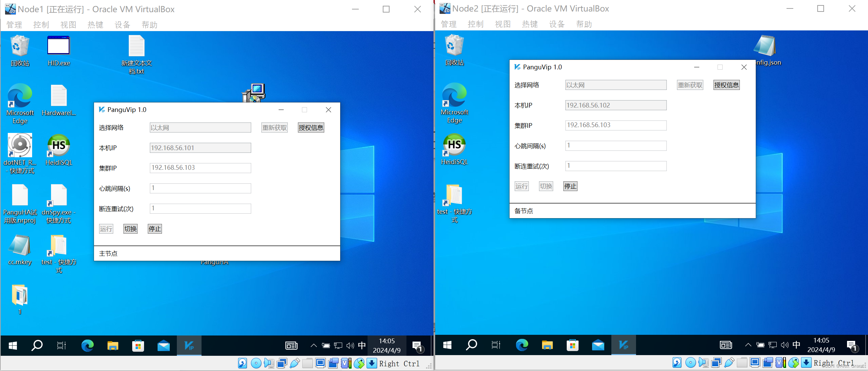Open Mail from Node2 taskbar
The width and height of the screenshot is (868, 371).
click(x=598, y=345)
